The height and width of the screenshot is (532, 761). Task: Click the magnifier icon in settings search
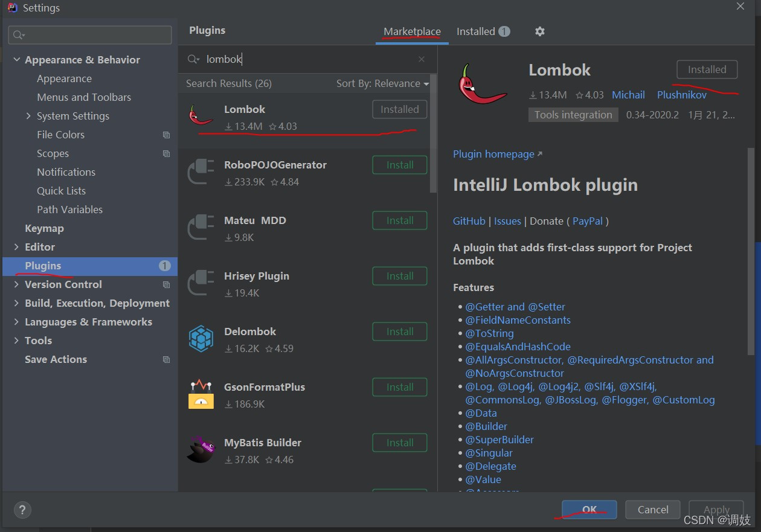pyautogui.click(x=19, y=35)
